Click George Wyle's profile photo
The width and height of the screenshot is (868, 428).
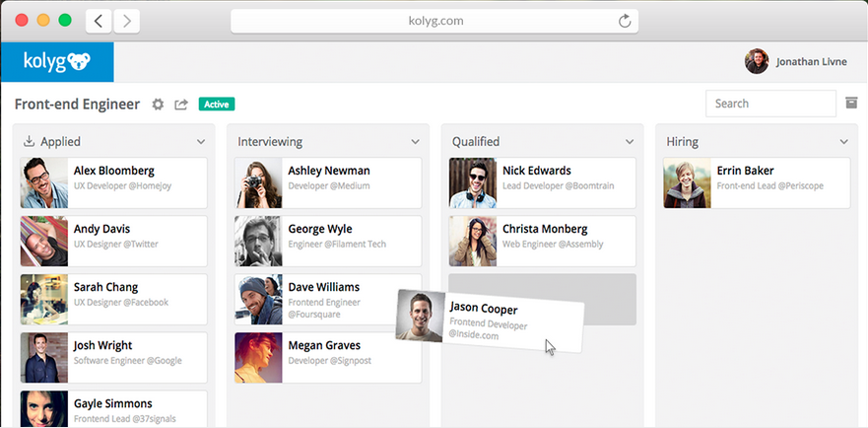258,242
